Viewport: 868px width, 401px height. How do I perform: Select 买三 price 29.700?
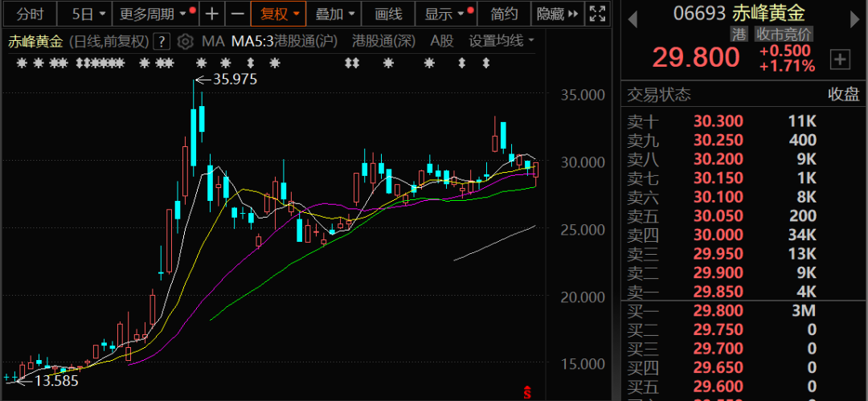pyautogui.click(x=718, y=349)
